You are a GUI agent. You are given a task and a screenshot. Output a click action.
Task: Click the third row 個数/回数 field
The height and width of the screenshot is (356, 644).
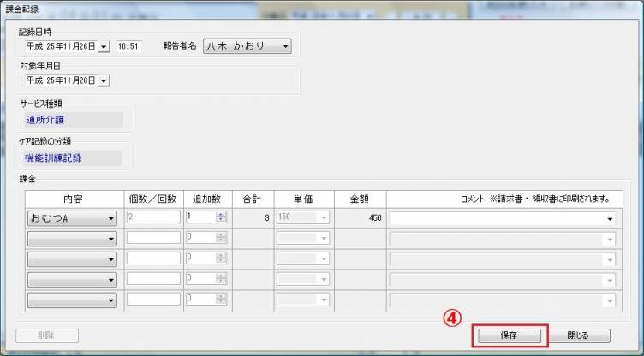[x=153, y=258]
